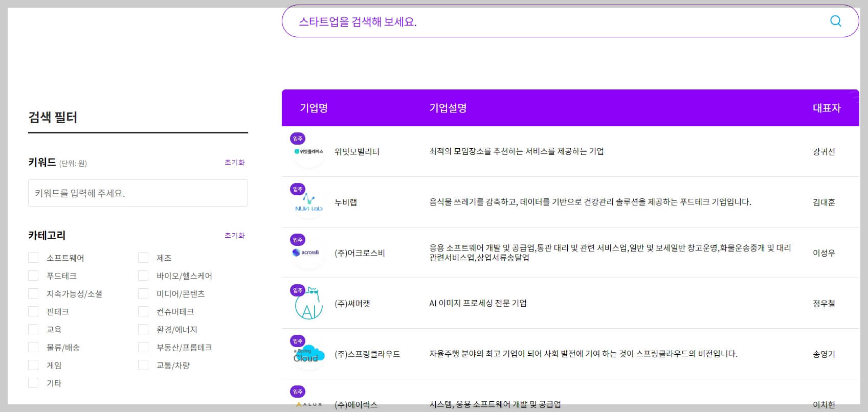The width and height of the screenshot is (868, 412).
Task: Click 입주 badge on 써머캣 row
Action: [298, 290]
